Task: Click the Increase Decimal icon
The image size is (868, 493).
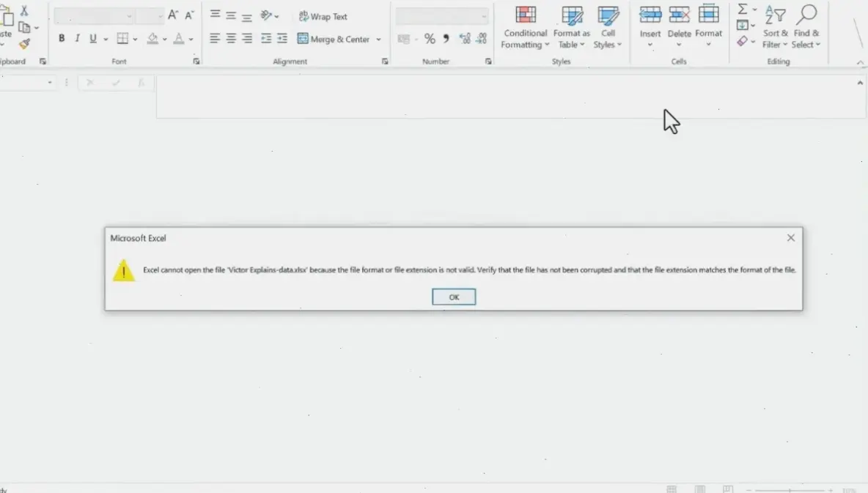Action: tap(464, 40)
